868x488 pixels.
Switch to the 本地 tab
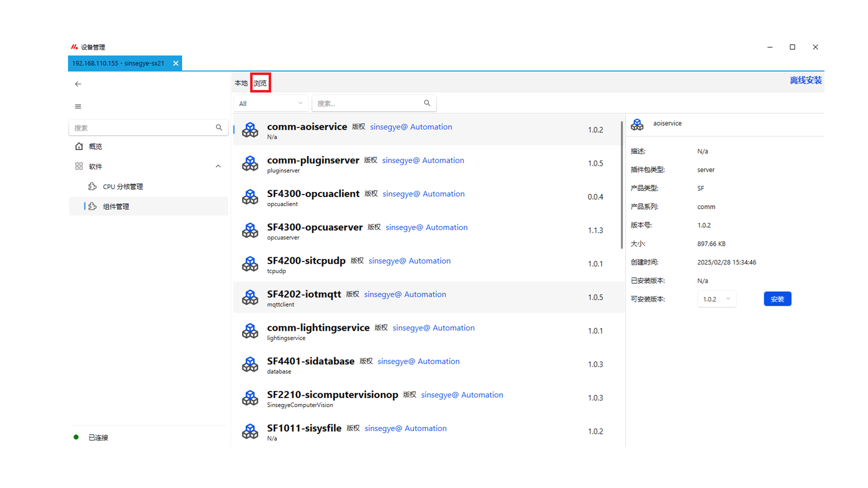point(241,83)
